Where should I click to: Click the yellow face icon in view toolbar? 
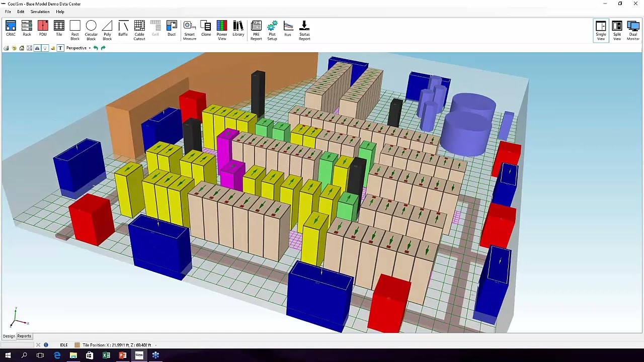point(14,48)
